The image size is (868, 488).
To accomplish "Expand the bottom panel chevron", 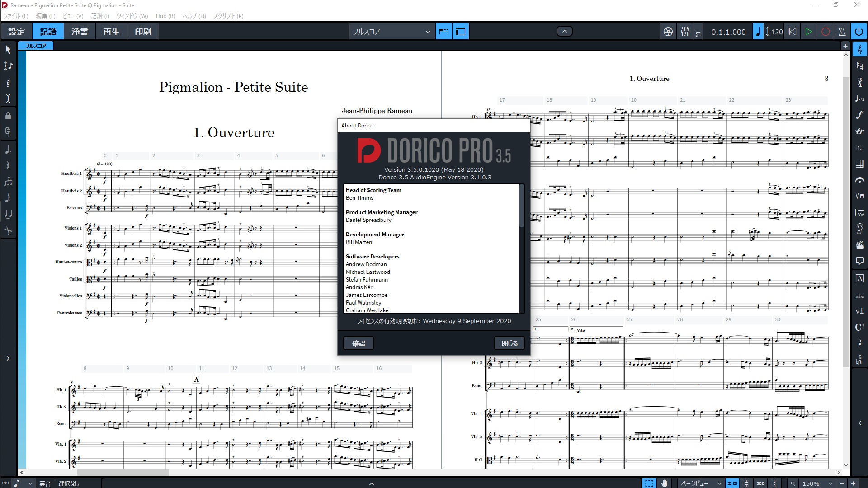I will (372, 483).
